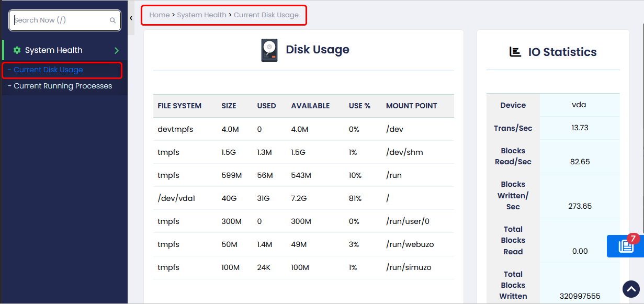Click the FILE SYSTEM column header
Viewport: 644px width, 304px height.
tap(179, 106)
